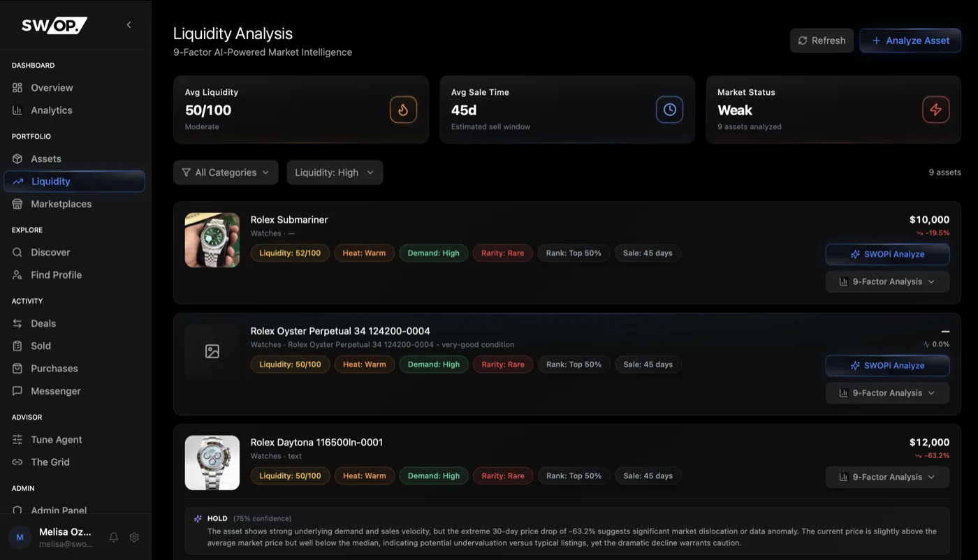Open notifications bell in sidebar footer
This screenshot has width=978, height=560.
[x=113, y=538]
